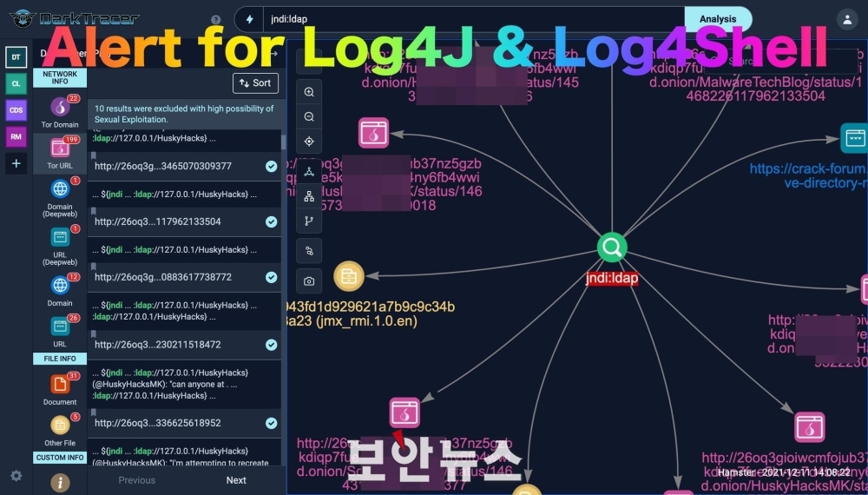Click the Sort button
Screen dimensions: 868x495
pyautogui.click(x=255, y=83)
